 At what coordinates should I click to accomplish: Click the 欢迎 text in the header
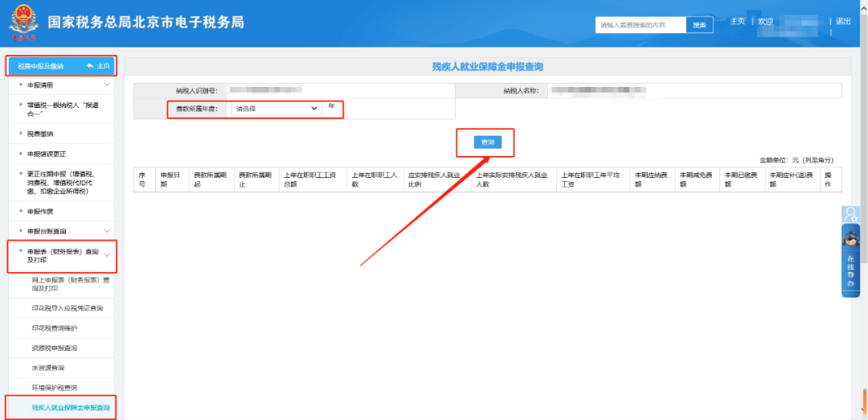coord(765,21)
